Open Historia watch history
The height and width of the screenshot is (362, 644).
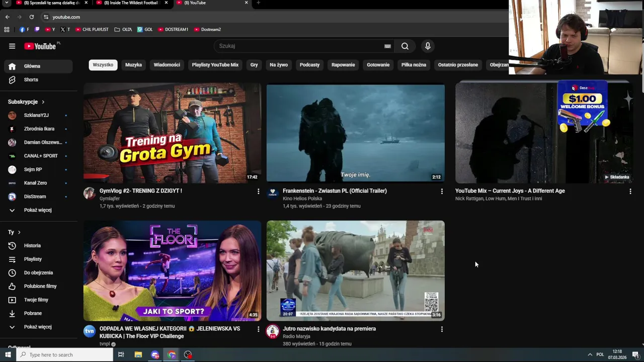pyautogui.click(x=38, y=245)
